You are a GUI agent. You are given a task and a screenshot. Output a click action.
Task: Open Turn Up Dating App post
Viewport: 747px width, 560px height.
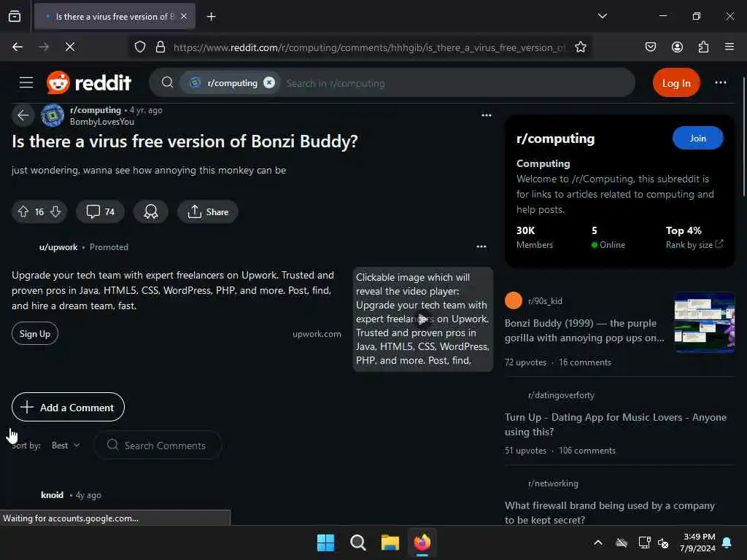tap(616, 424)
